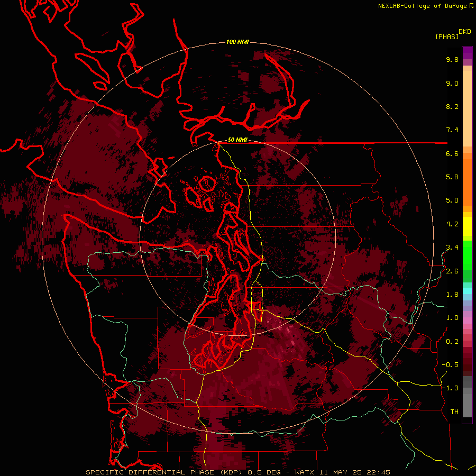The image size is (476, 476).
Task: Click the 8.2 scale value
Action: (x=452, y=107)
